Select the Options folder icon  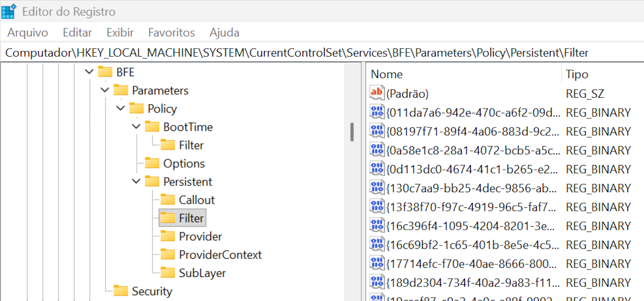tap(152, 163)
